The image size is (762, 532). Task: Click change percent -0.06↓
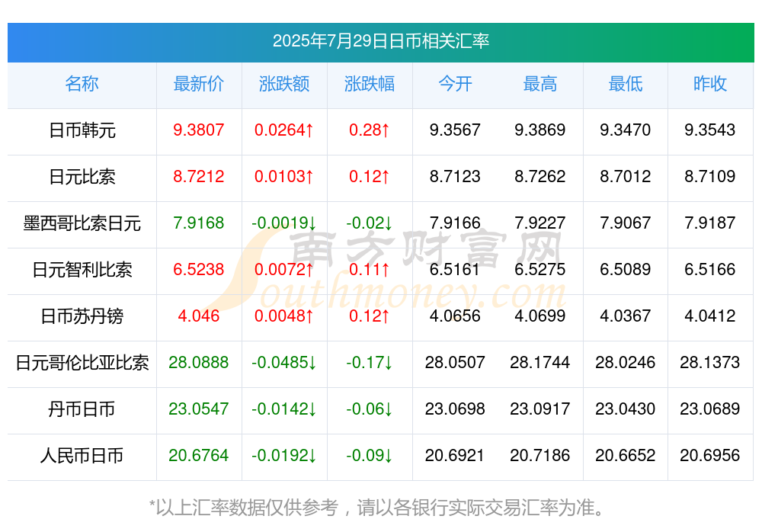[x=370, y=409]
